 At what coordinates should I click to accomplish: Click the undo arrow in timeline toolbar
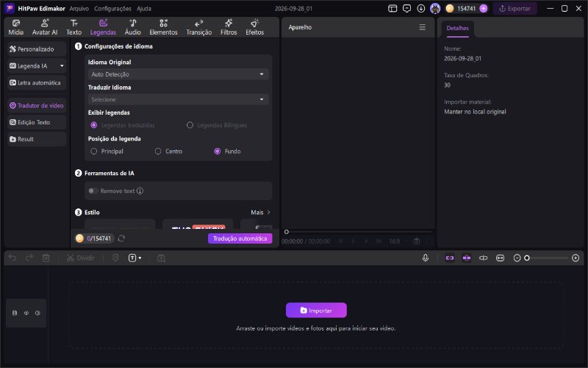pyautogui.click(x=12, y=258)
